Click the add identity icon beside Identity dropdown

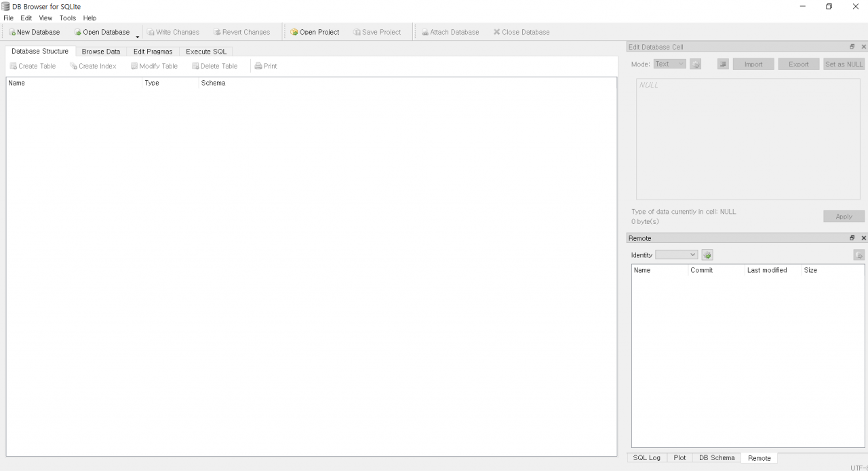point(707,255)
